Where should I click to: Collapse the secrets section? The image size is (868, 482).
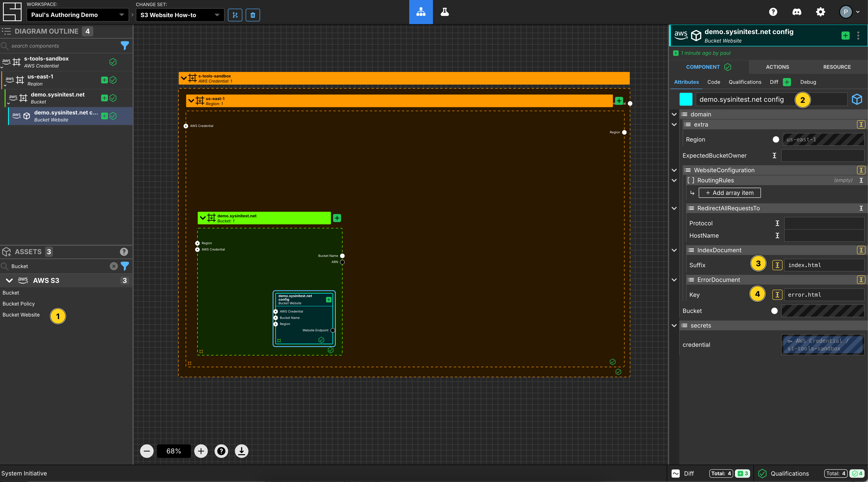[674, 326]
